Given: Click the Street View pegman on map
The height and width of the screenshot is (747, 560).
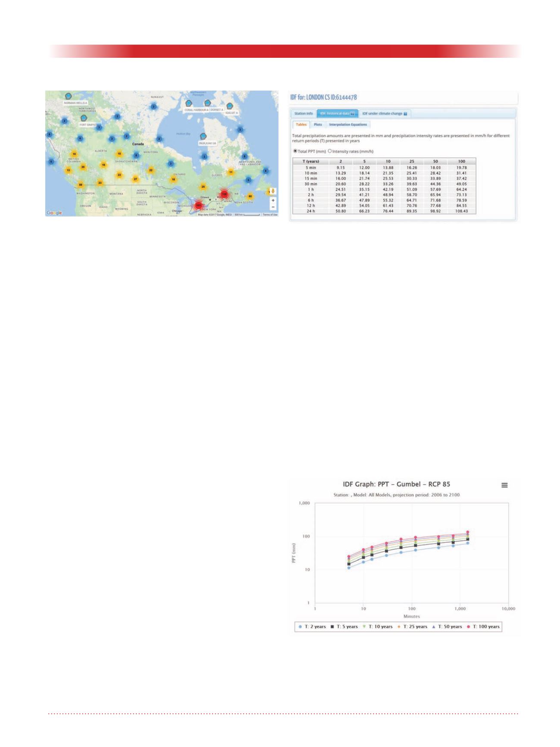Looking at the screenshot, I should 273,191.
